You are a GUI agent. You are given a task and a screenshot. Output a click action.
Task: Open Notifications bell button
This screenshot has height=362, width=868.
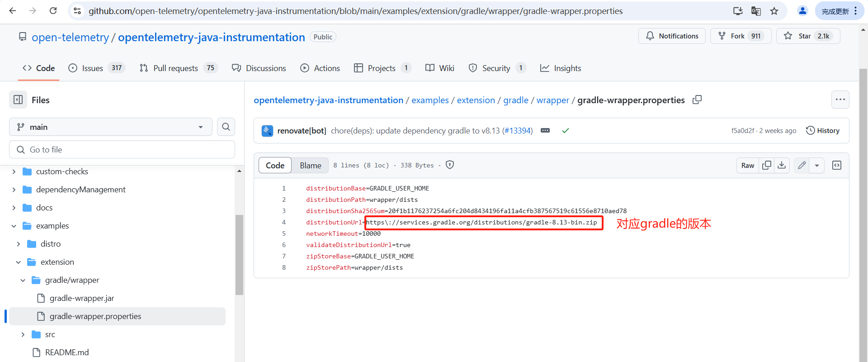click(672, 36)
